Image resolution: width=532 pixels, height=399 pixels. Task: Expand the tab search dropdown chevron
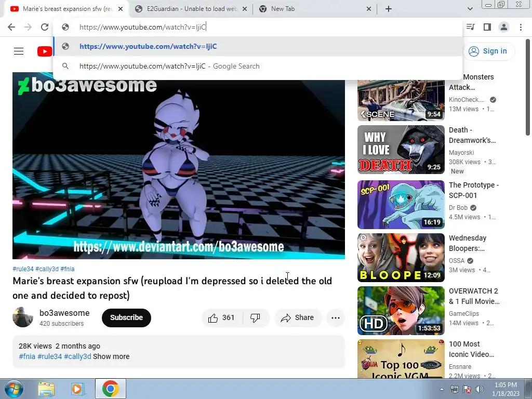tap(470, 9)
